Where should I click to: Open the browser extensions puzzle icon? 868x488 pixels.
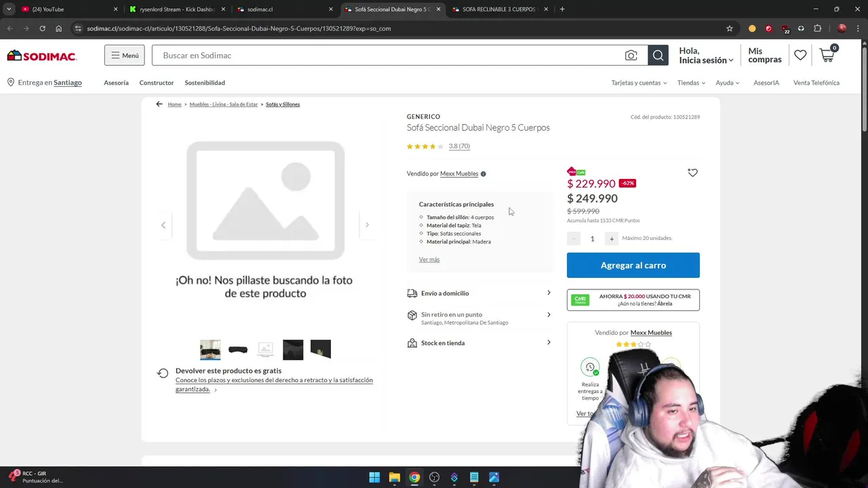(817, 28)
